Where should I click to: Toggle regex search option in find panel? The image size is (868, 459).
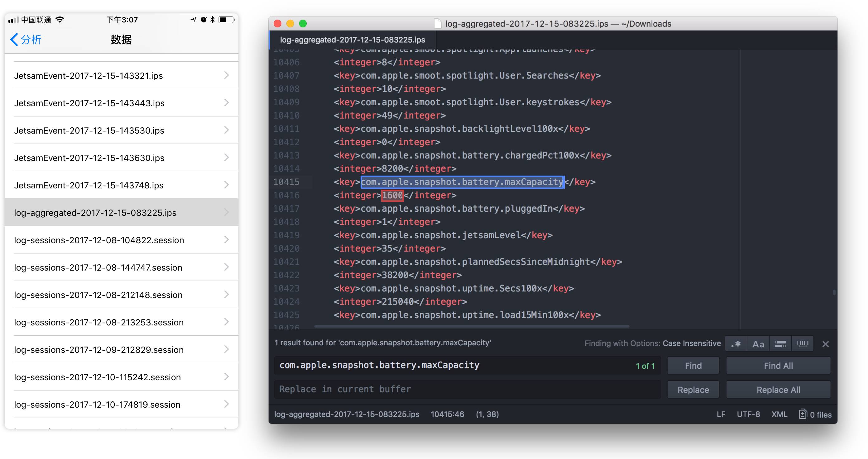point(736,344)
